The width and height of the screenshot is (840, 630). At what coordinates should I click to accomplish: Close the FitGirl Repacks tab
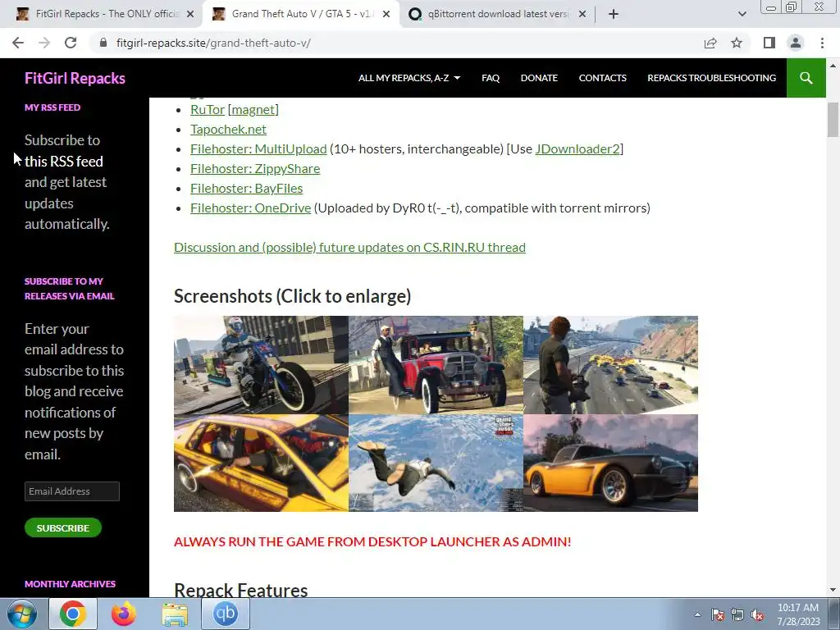pos(190,14)
